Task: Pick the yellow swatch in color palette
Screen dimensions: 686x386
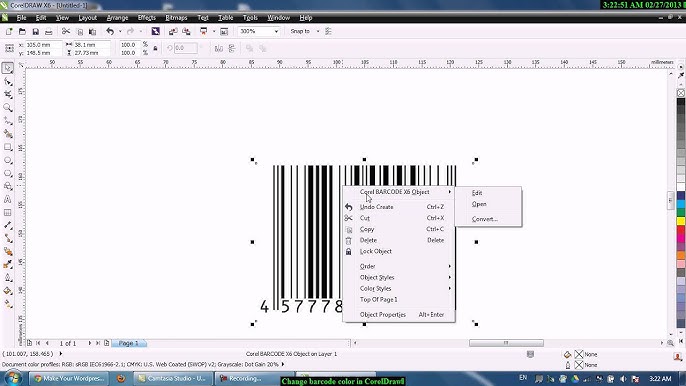Action: [x=681, y=221]
